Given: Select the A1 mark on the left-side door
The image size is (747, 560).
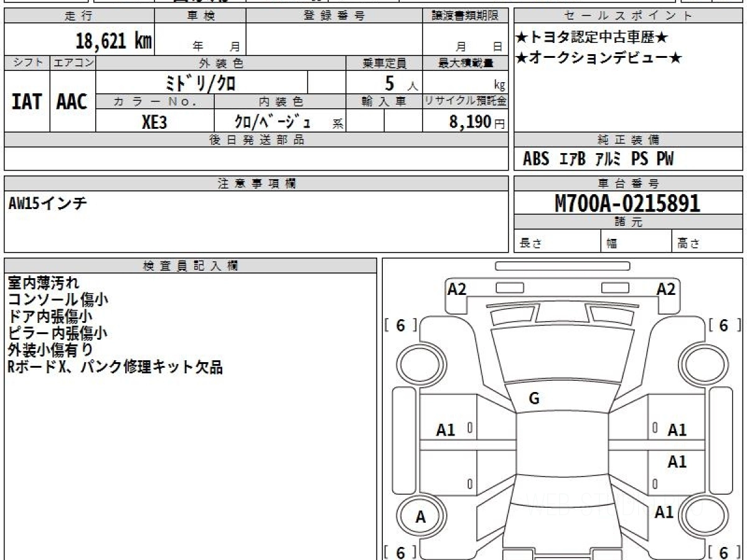Looking at the screenshot, I should [x=446, y=429].
